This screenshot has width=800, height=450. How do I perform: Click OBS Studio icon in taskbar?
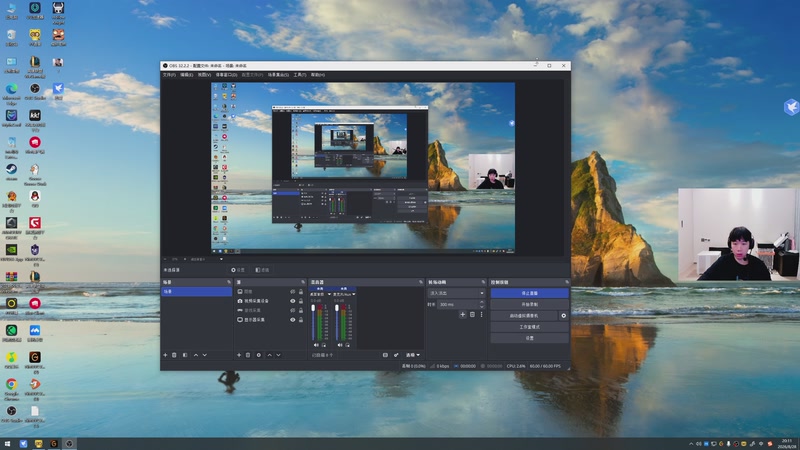(69, 444)
